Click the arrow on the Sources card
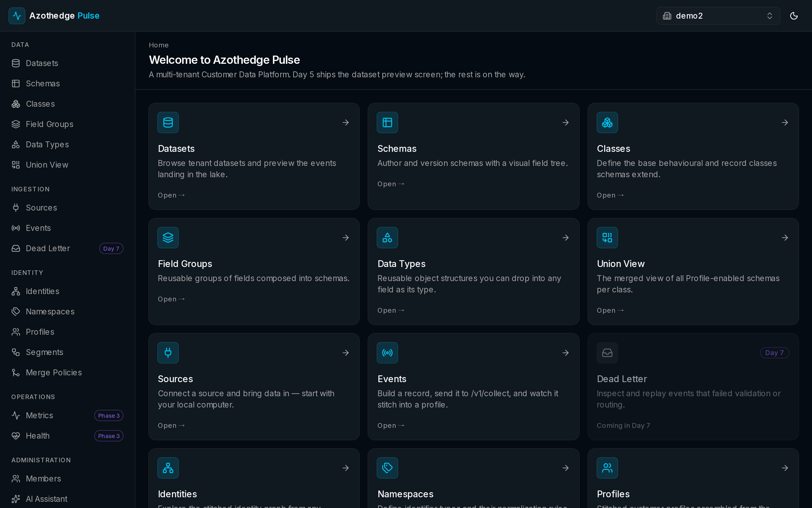The image size is (812, 508). [346, 353]
